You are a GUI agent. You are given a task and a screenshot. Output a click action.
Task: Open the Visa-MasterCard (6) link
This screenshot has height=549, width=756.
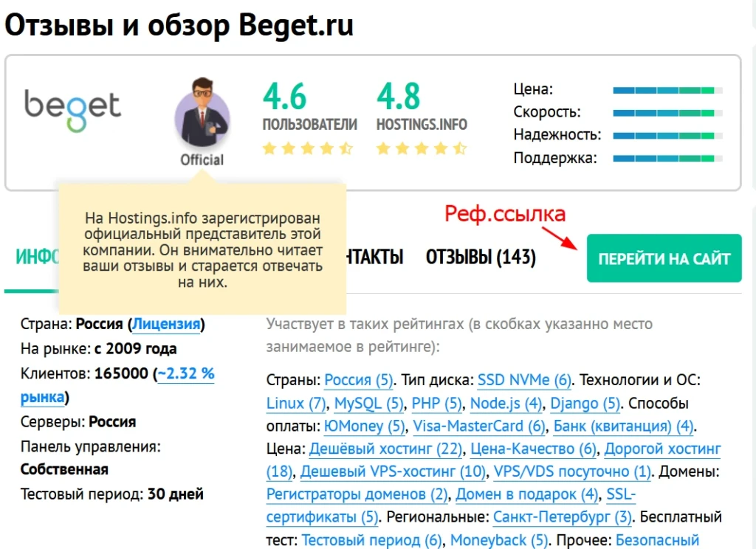478,426
